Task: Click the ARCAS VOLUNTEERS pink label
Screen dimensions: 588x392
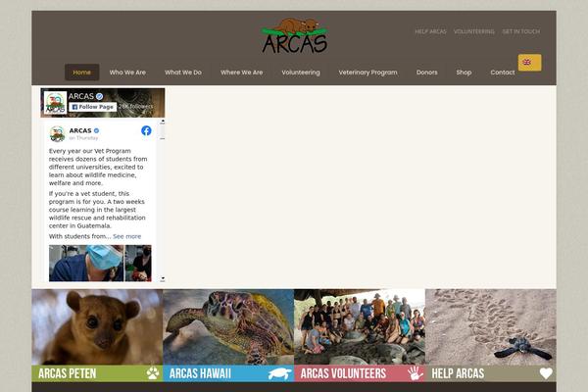Action: [x=360, y=373]
